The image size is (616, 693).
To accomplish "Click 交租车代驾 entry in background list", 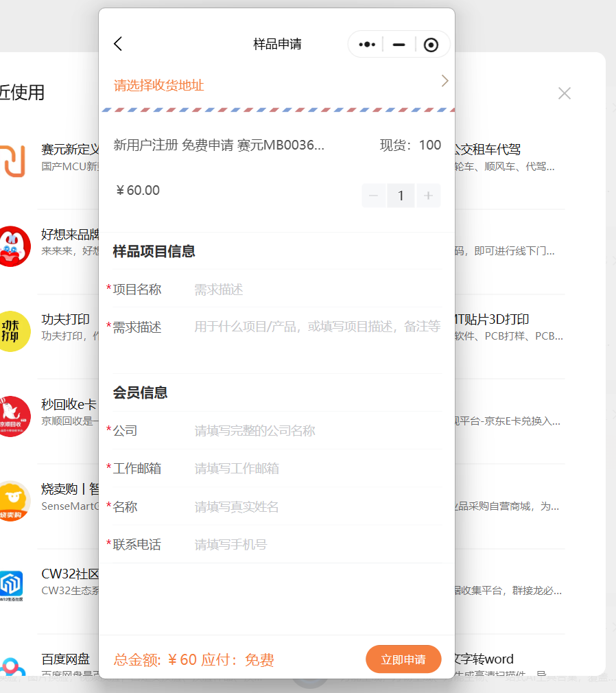I will pos(488,150).
